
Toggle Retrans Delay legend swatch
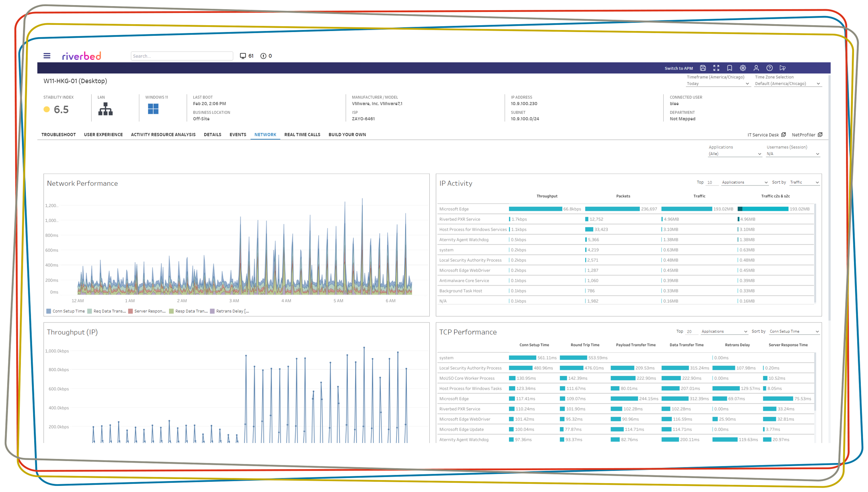point(212,311)
